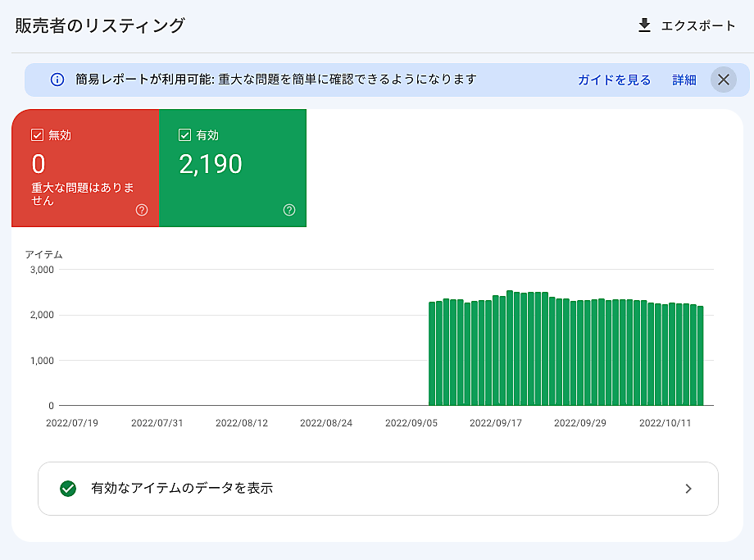754x560 pixels.
Task: Select the 0 count in the red card
Action: point(39,165)
